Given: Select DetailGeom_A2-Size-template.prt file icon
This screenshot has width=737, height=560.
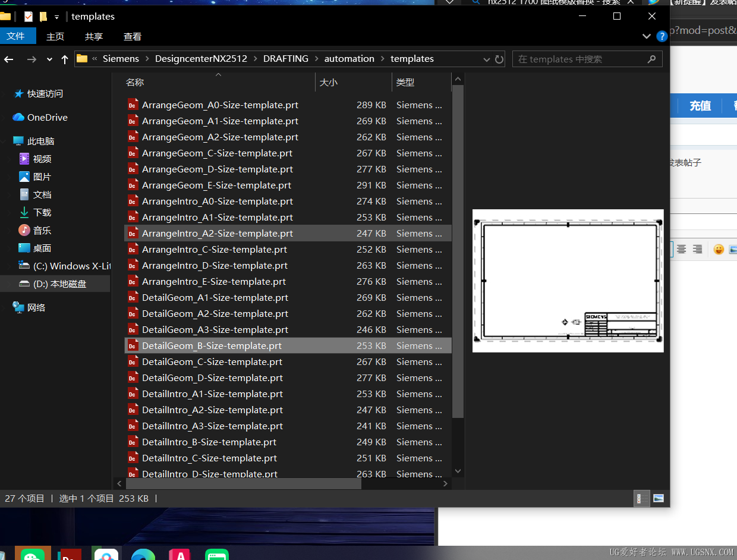Looking at the screenshot, I should [133, 313].
